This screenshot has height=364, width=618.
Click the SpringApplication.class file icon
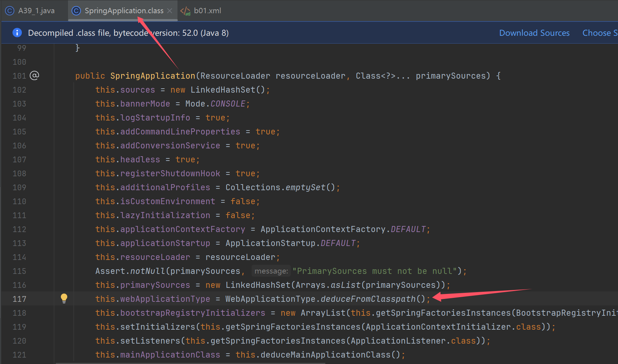(x=76, y=11)
